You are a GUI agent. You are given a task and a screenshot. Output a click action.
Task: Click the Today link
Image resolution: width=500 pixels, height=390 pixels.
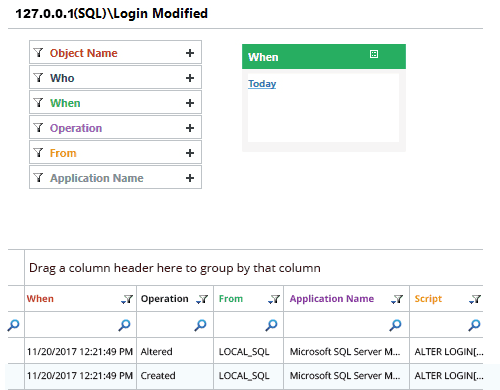pos(262,84)
